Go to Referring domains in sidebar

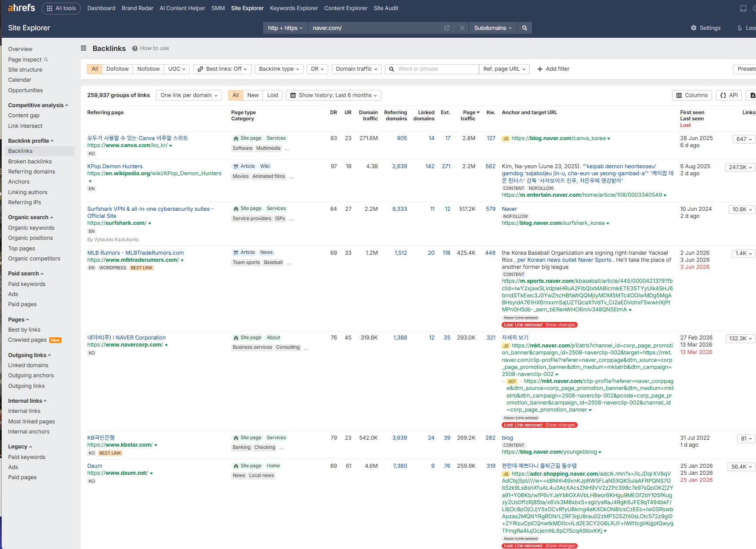pyautogui.click(x=32, y=172)
